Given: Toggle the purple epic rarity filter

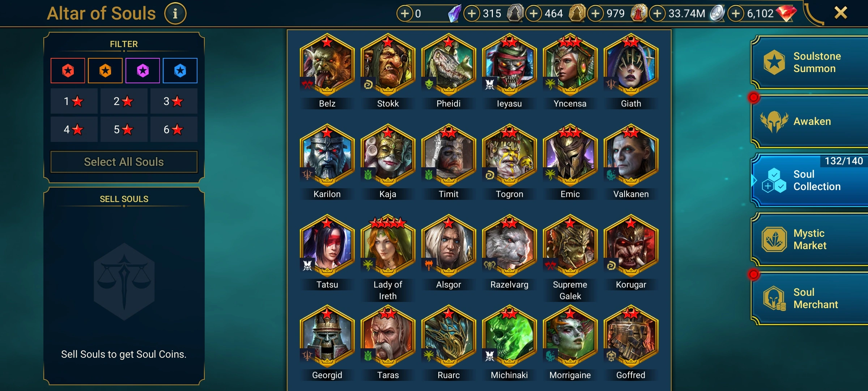Looking at the screenshot, I should point(143,71).
